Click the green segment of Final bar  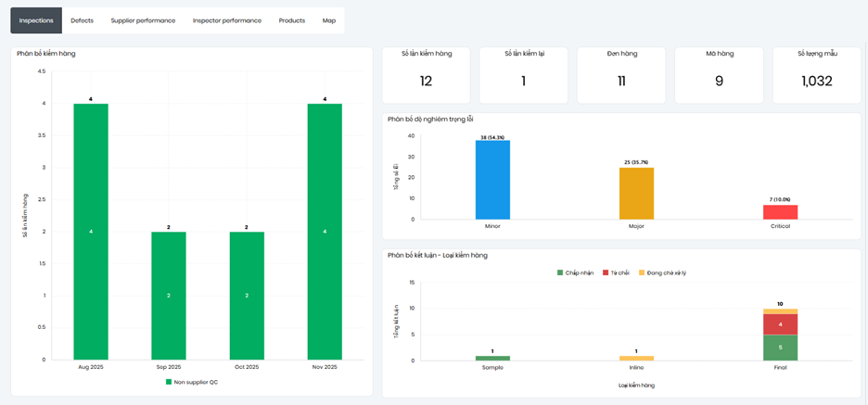tap(781, 348)
